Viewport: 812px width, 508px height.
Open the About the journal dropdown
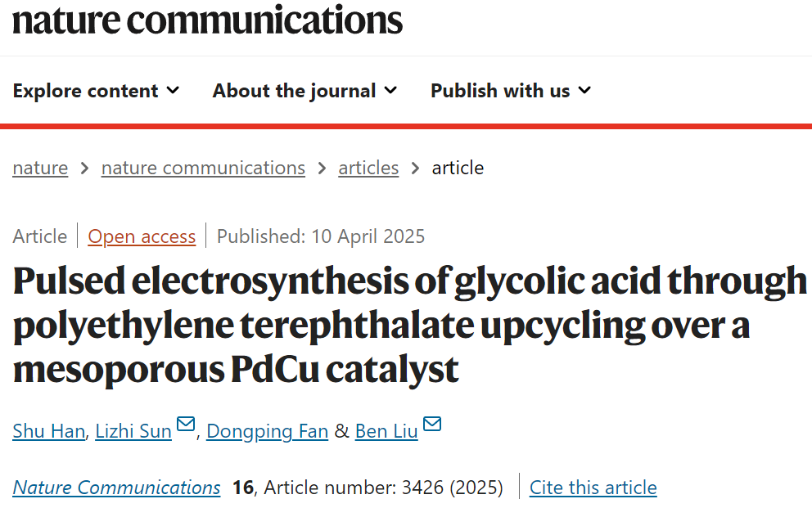coord(304,91)
